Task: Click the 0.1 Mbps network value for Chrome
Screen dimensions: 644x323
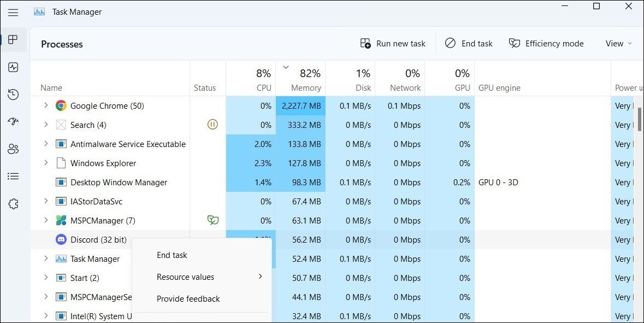Action: pos(404,105)
